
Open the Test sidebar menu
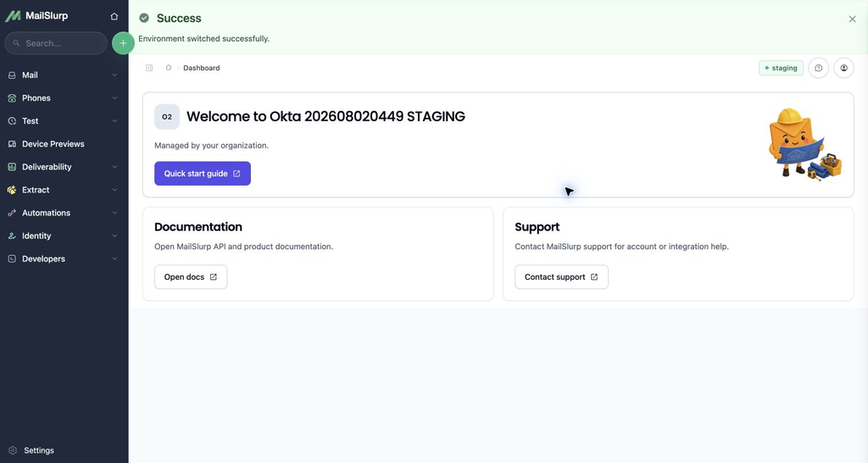(x=63, y=120)
